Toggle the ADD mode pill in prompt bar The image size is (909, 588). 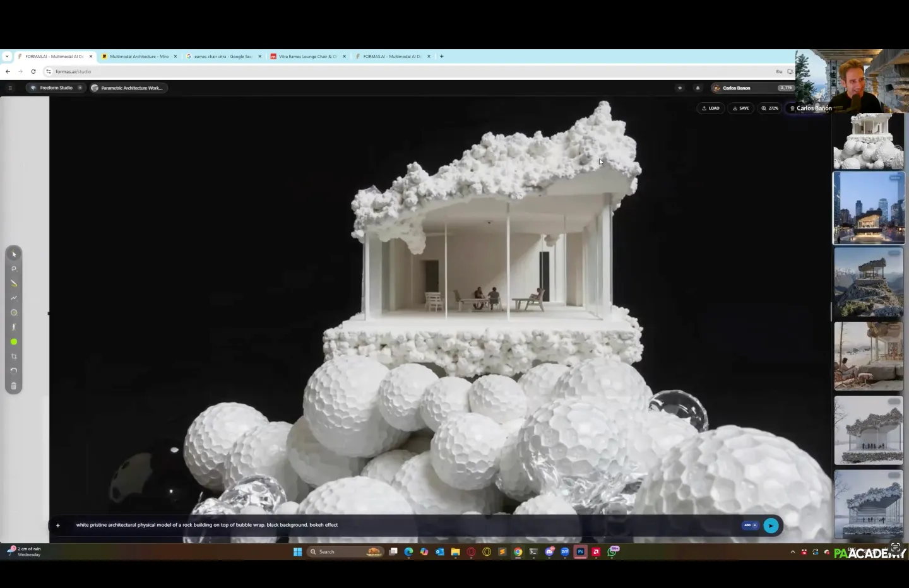750,526
